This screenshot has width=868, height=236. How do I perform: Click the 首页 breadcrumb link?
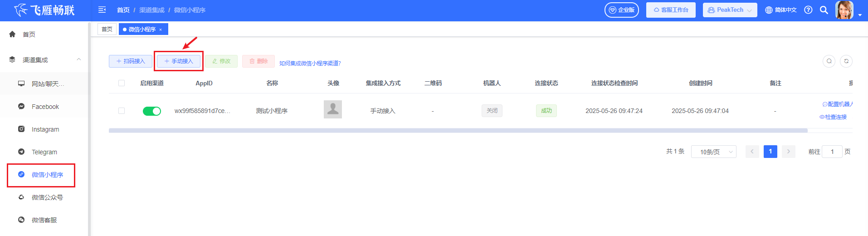pos(123,10)
